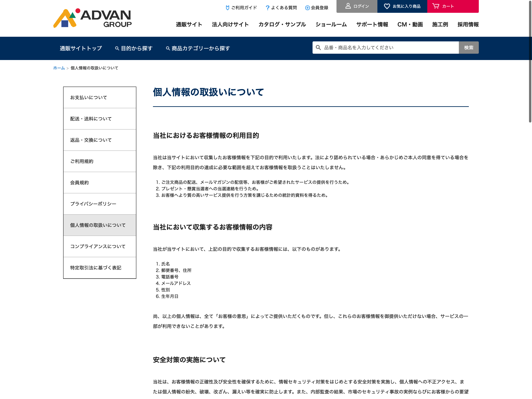Viewport: 532px width, 399px height.
Task: Focus the 品番・商品名 search input field
Action: pyautogui.click(x=390, y=48)
